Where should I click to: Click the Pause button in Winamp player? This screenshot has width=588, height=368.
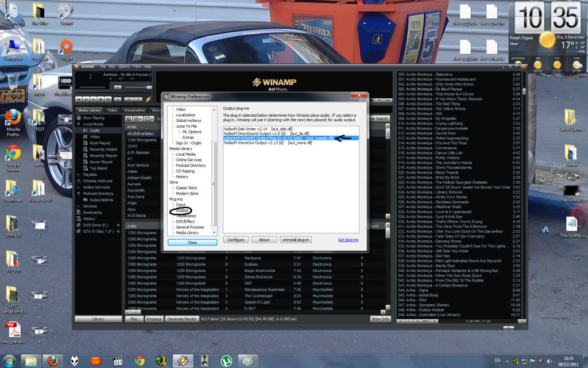(x=94, y=99)
